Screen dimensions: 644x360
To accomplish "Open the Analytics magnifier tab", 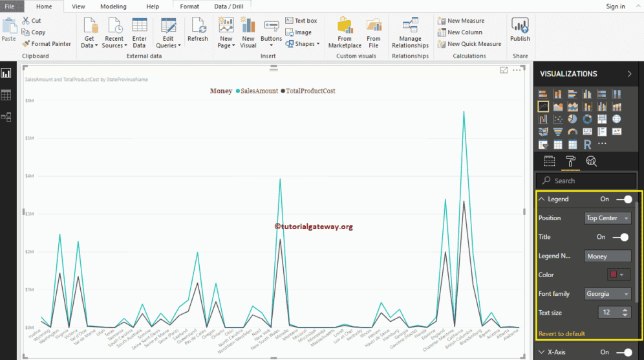I will click(591, 161).
